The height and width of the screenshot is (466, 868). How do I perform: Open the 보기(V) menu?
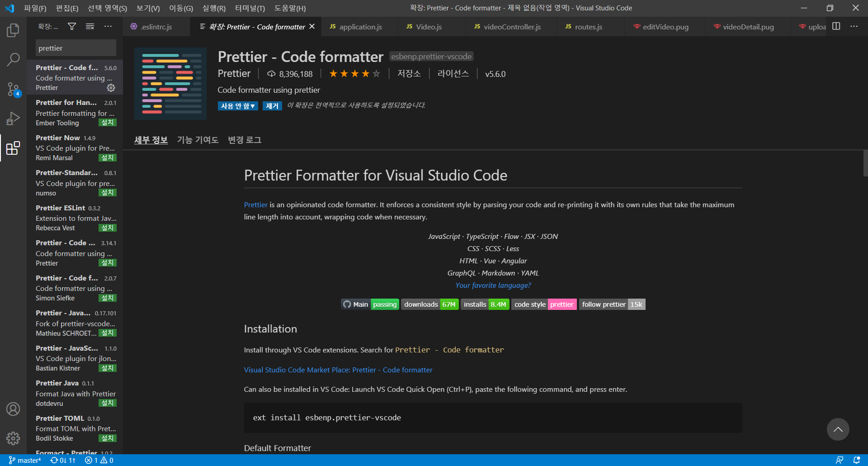click(x=148, y=8)
